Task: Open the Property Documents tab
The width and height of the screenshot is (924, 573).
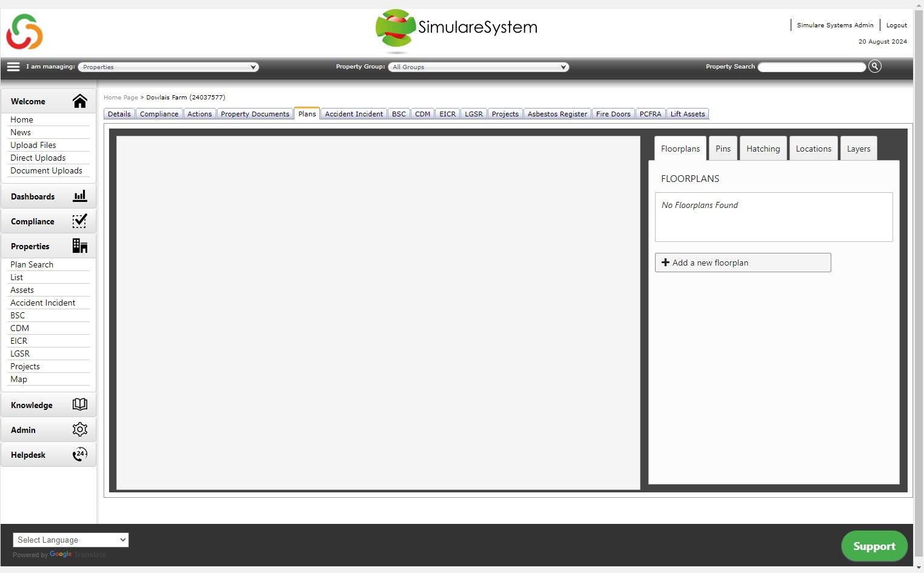Action: [255, 114]
